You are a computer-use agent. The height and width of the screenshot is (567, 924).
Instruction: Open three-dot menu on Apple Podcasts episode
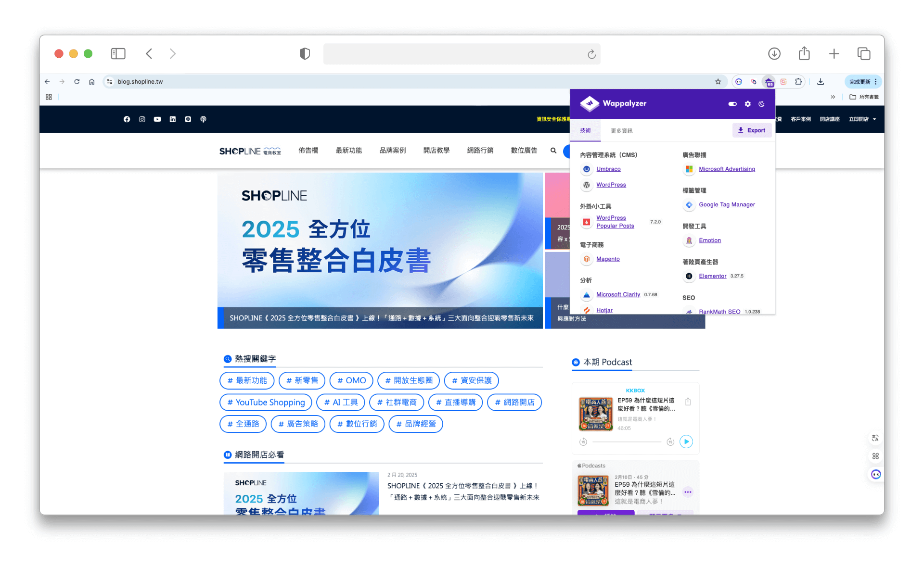point(688,492)
